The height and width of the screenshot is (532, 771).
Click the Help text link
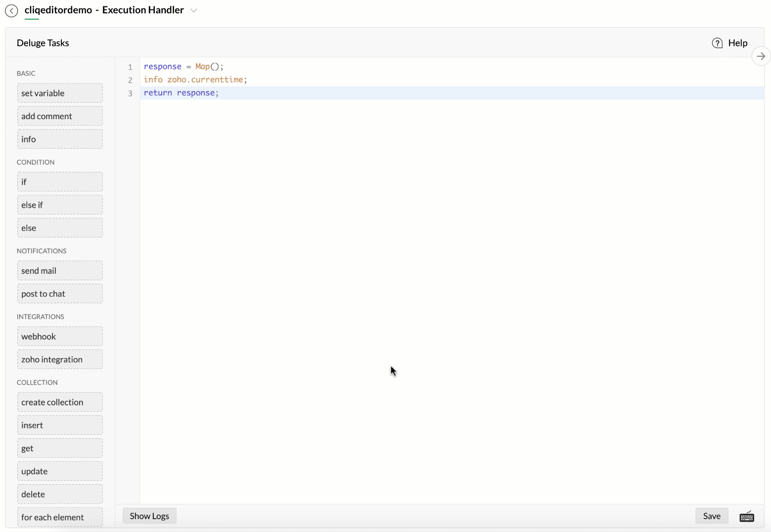(x=737, y=43)
